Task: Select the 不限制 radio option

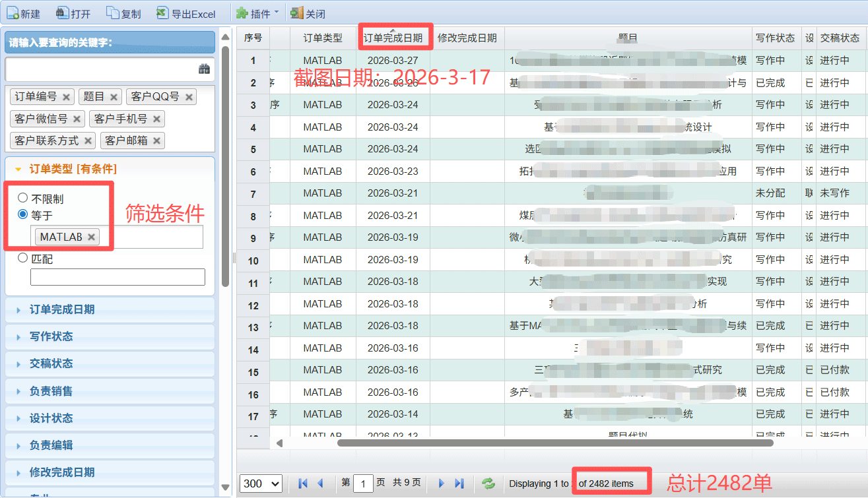Action: pyautogui.click(x=23, y=198)
